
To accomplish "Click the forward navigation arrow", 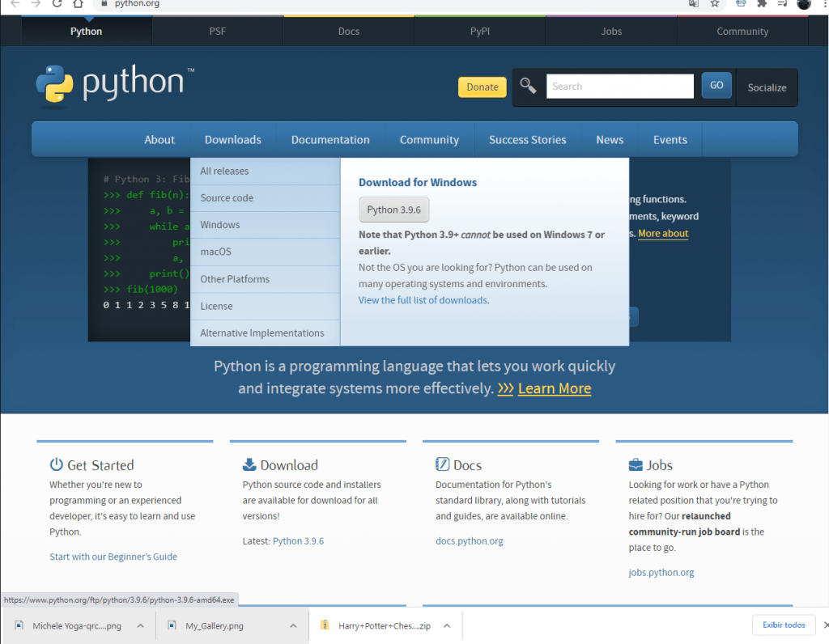I will 36,3.
